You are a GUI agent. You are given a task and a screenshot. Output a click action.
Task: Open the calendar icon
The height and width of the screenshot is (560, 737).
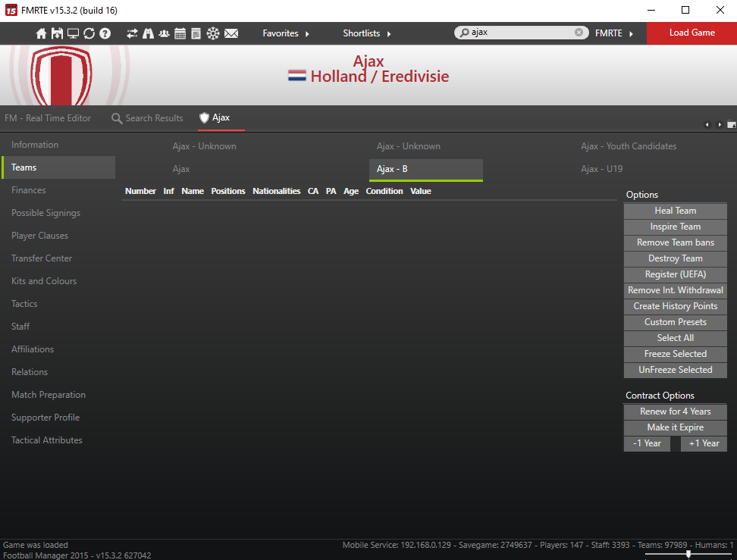(180, 33)
